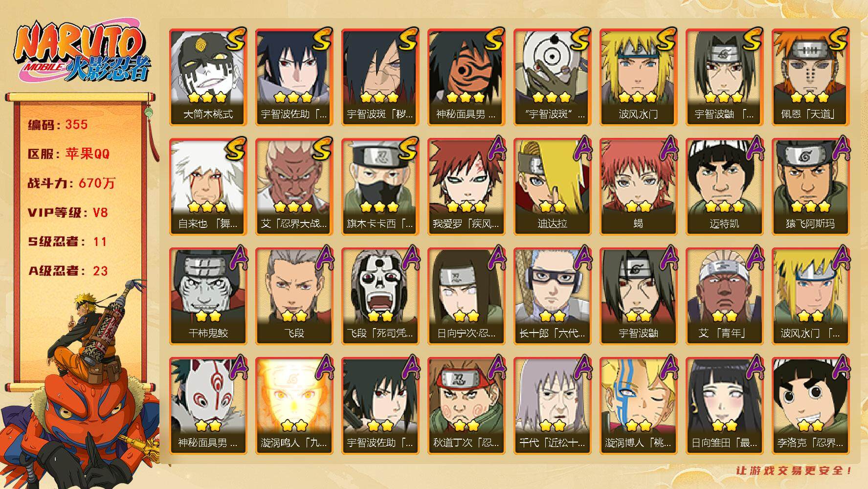Select the 蝎 ninja portrait

point(639,187)
